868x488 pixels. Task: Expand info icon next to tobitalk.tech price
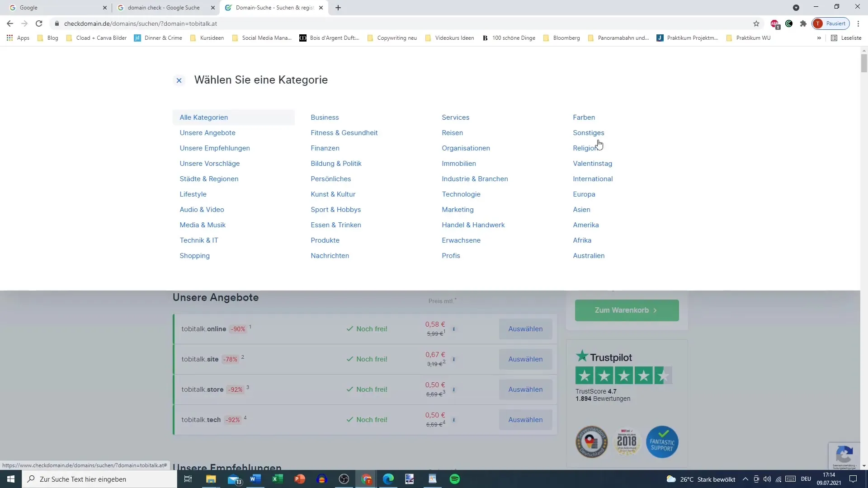coord(454,419)
